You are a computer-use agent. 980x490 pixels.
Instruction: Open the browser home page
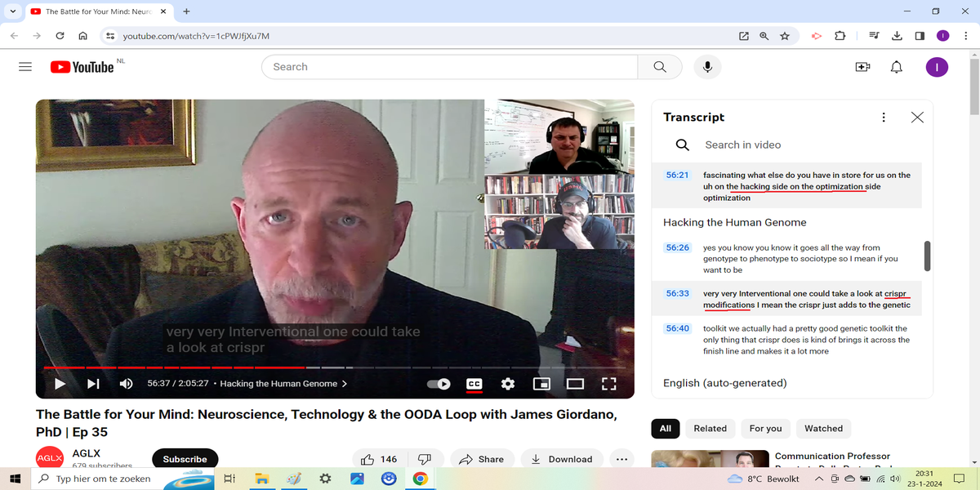tap(82, 36)
